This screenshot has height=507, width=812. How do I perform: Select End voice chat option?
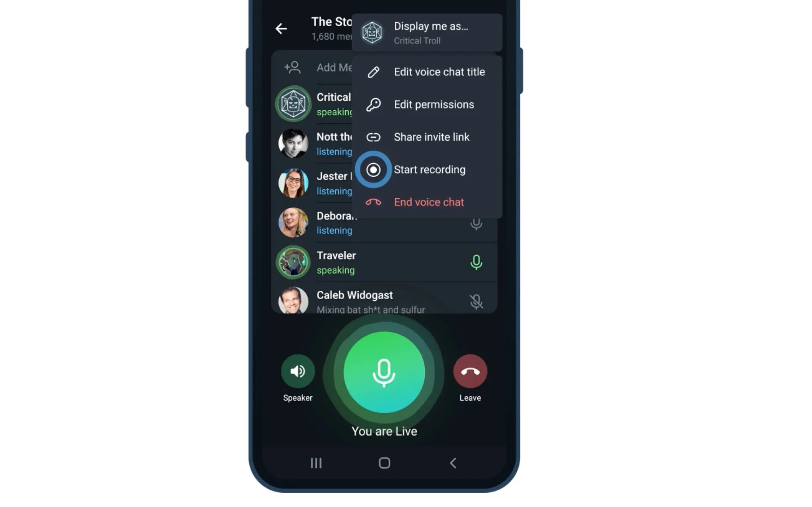coord(428,202)
